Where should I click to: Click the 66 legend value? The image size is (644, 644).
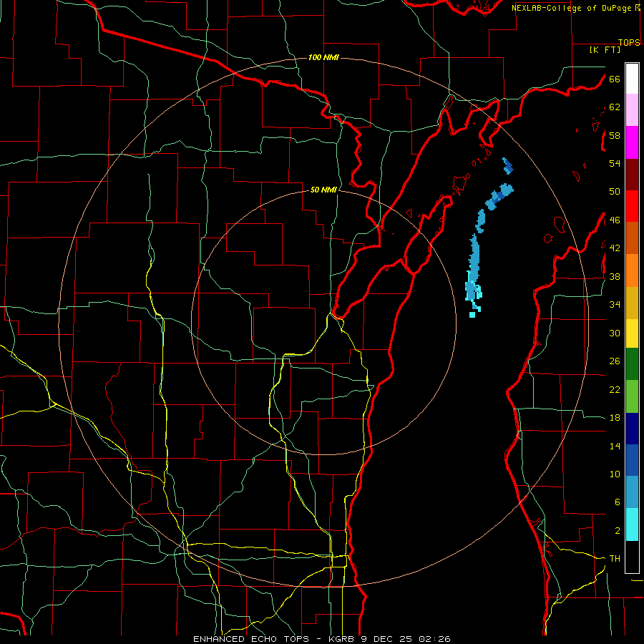(615, 79)
